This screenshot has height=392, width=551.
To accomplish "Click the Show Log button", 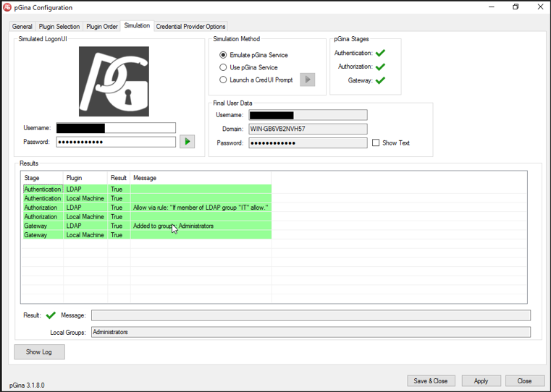I will point(39,351).
